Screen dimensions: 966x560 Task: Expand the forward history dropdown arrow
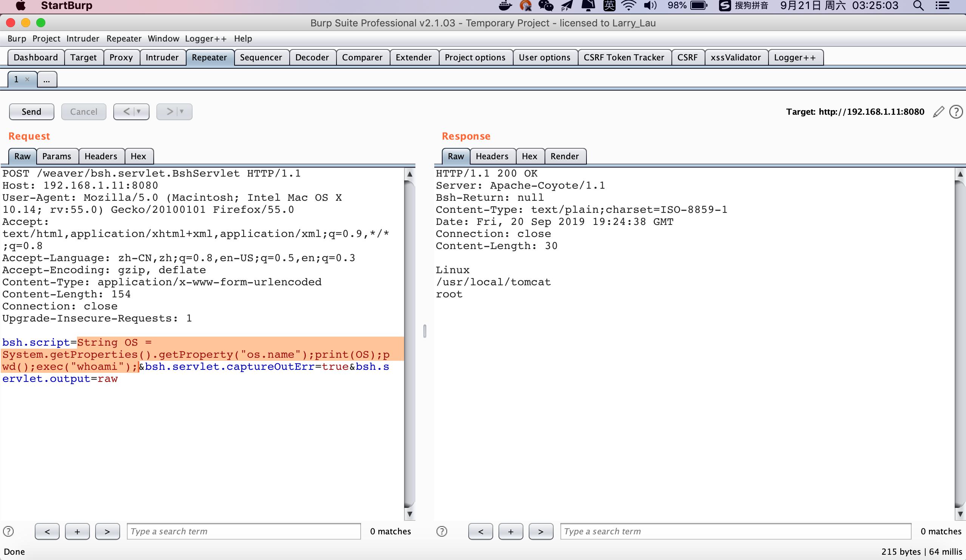coord(182,112)
